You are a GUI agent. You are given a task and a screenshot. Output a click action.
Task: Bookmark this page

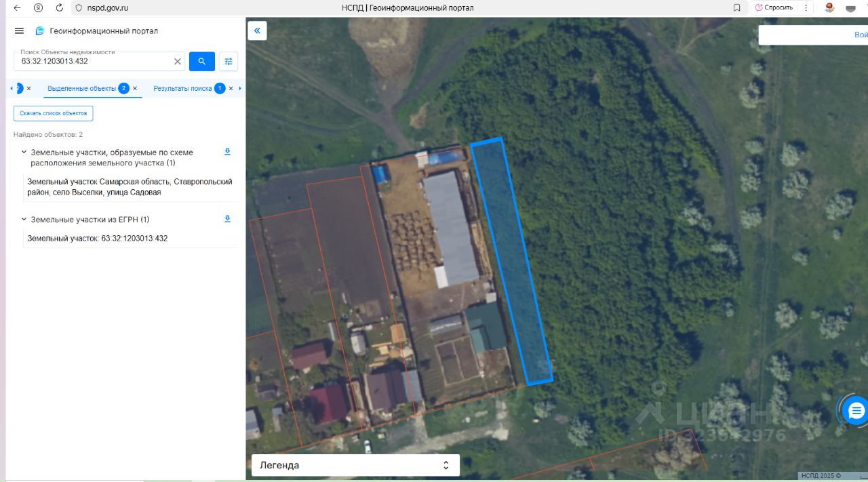tap(737, 8)
